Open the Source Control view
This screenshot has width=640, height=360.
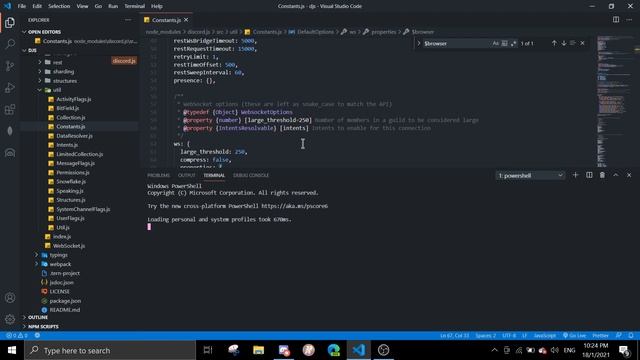(x=10, y=66)
